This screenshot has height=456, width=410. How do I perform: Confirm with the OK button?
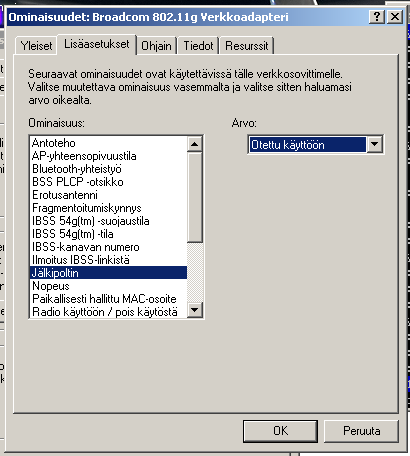[x=280, y=431]
